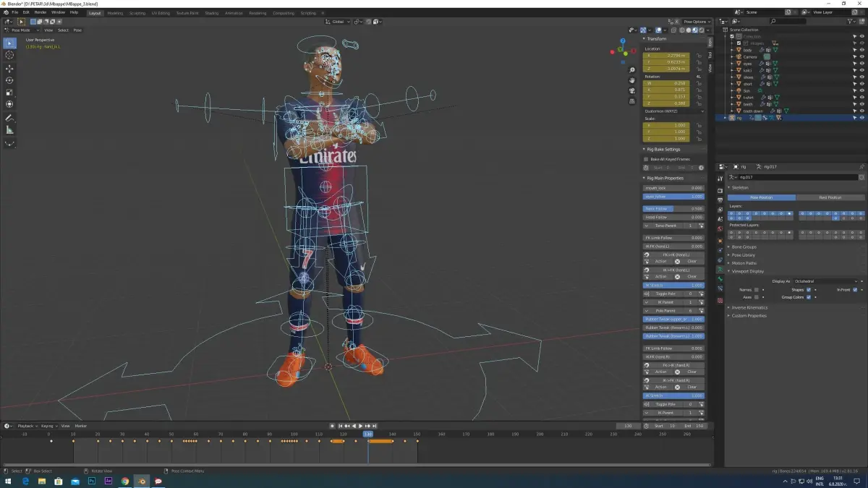Click the camera view gizmo icon
The height and width of the screenshot is (488, 868).
[x=632, y=90]
